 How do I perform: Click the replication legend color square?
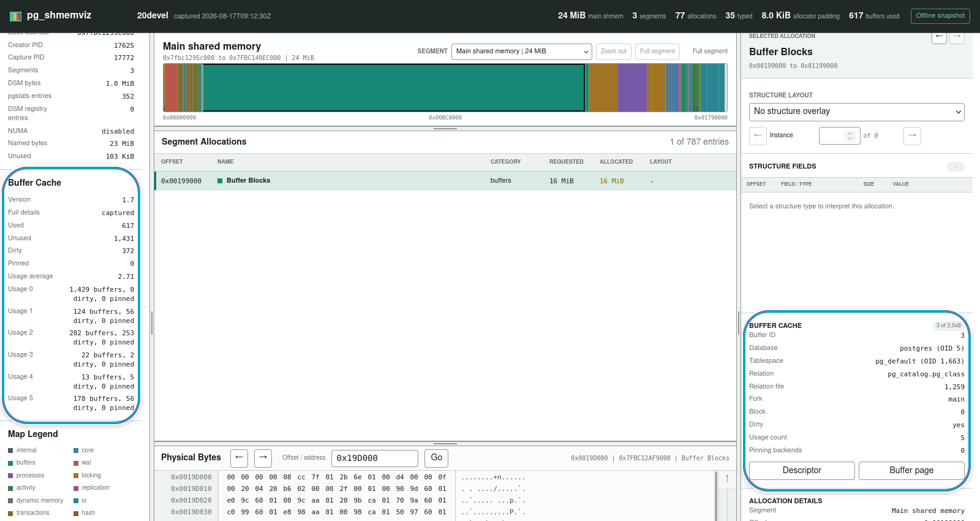pos(76,488)
